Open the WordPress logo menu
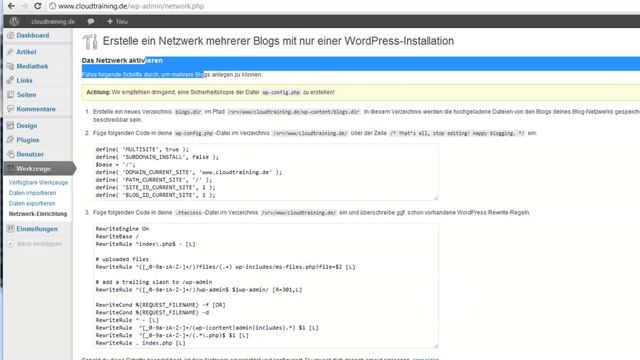This screenshot has height=360, width=640. (x=14, y=22)
